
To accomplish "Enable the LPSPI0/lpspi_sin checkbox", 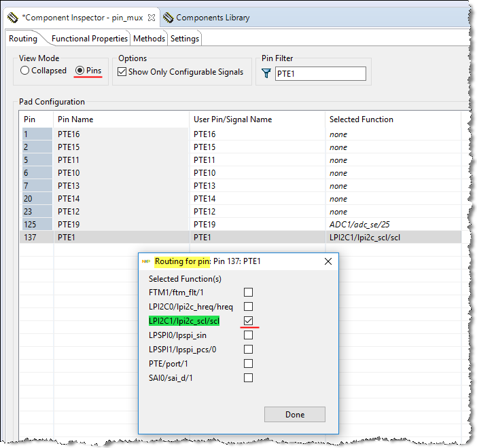I will [248, 335].
